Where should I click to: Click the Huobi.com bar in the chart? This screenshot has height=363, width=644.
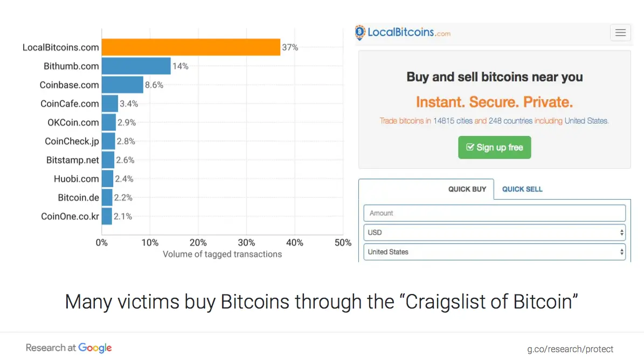click(x=107, y=179)
